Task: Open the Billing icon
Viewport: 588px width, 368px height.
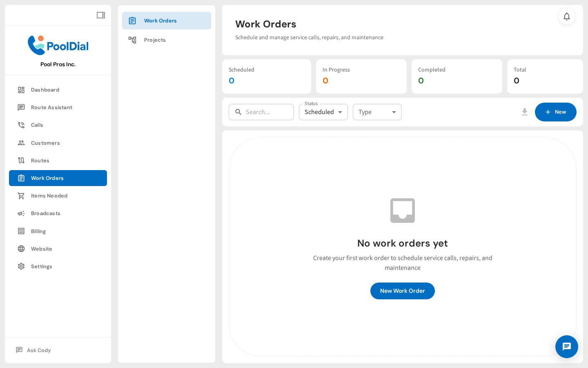Action: [21, 231]
